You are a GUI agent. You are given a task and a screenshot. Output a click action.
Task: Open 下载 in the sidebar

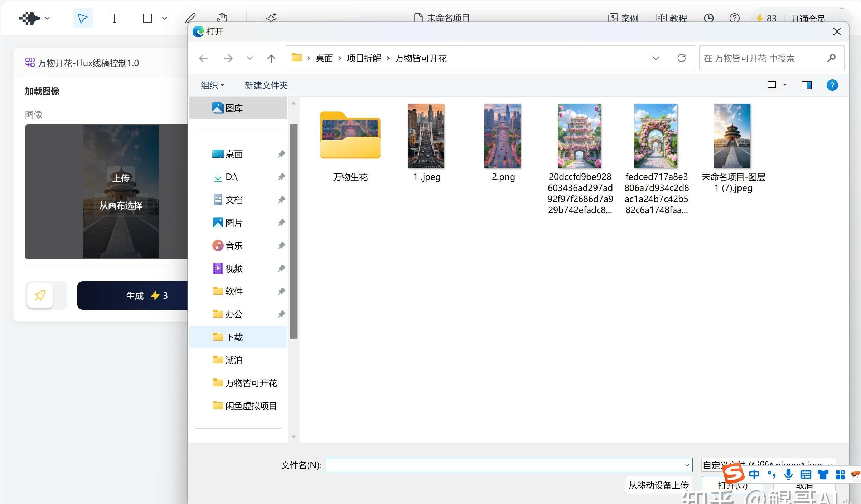[234, 337]
